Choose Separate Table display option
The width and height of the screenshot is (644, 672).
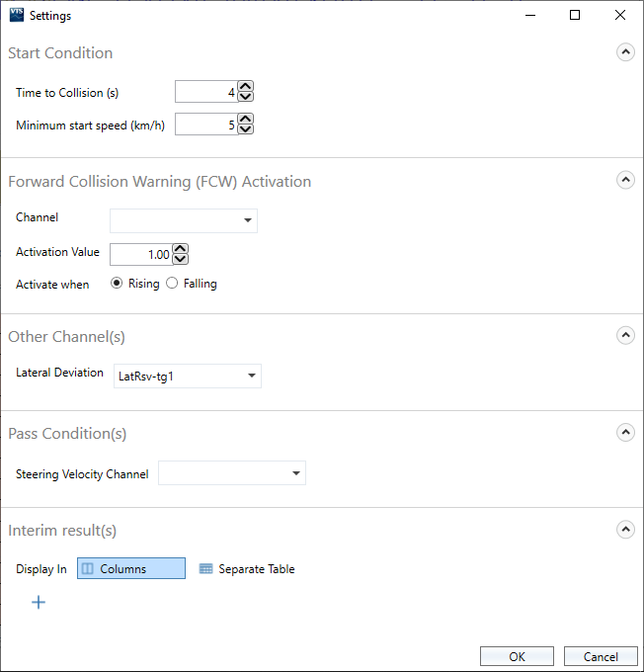click(247, 568)
